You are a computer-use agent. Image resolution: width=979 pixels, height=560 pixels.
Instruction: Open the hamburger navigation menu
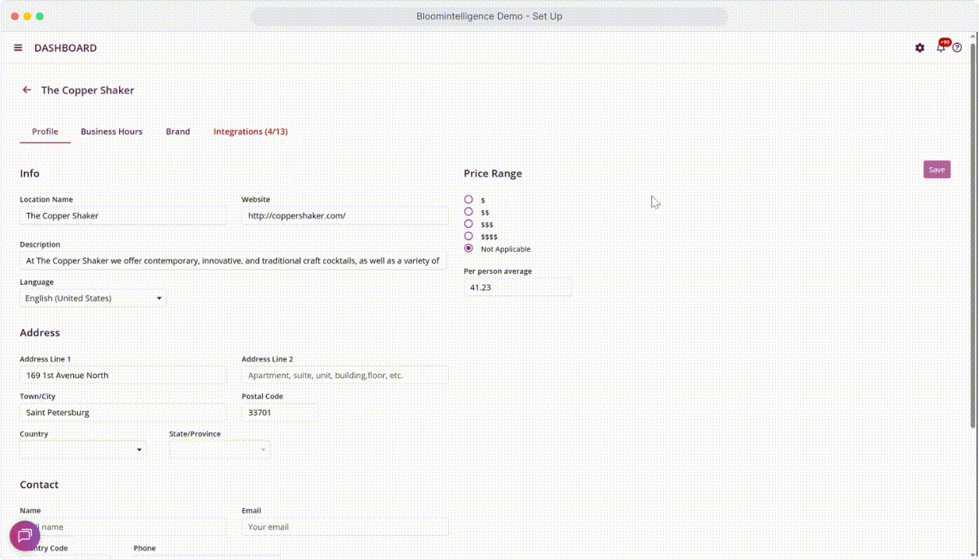[x=18, y=48]
